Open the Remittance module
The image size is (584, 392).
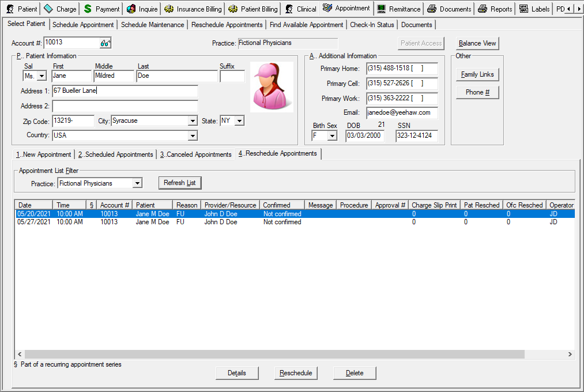398,9
